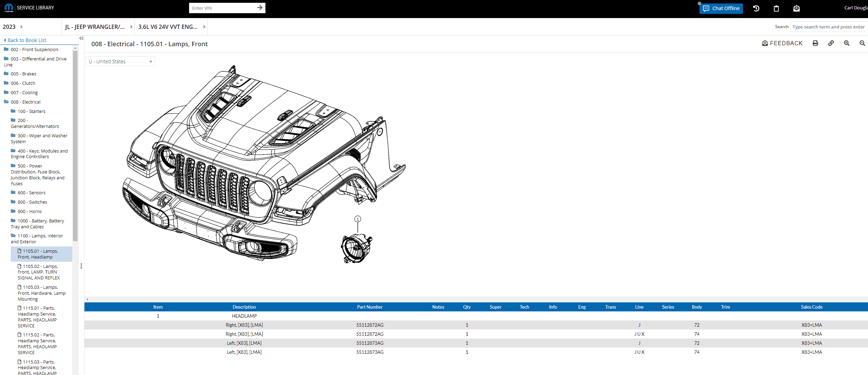Screen dimensions: 868x375
Task: Open the JL - Jeep Wrangler model dropdown
Action: [x=99, y=27]
